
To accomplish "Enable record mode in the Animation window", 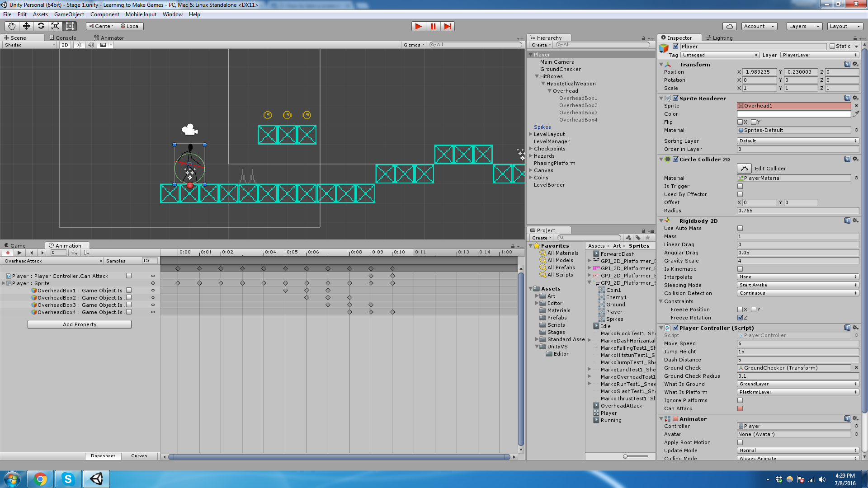I will point(7,253).
